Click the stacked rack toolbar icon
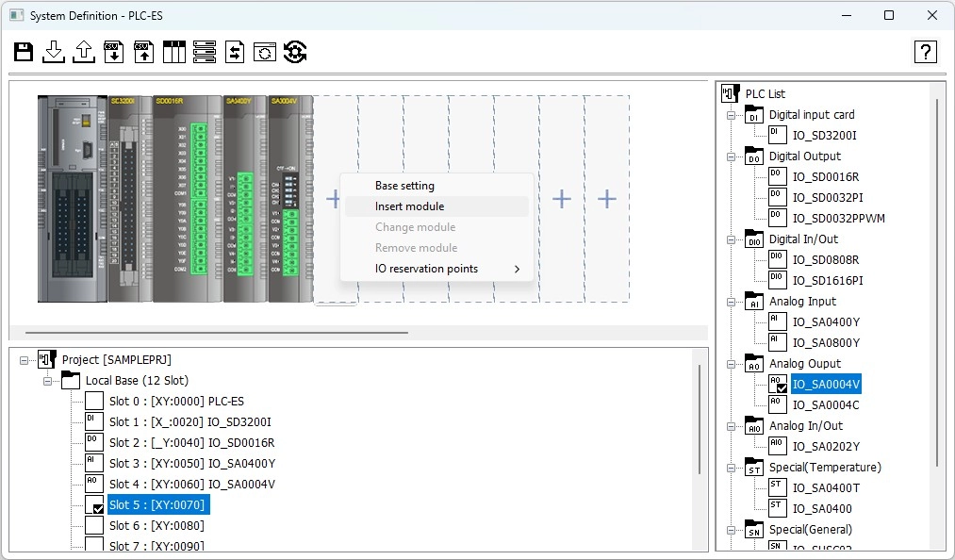Image resolution: width=955 pixels, height=560 pixels. [204, 52]
